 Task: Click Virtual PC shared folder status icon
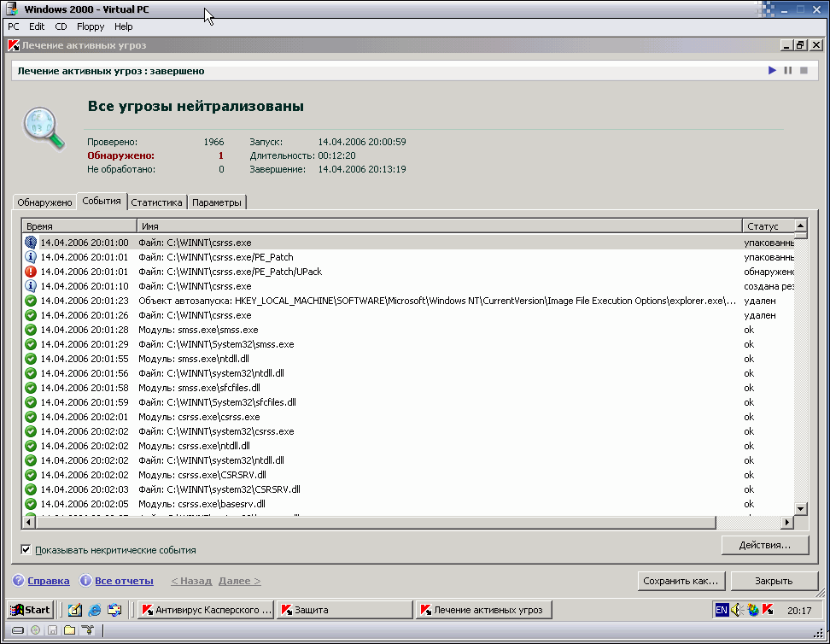[x=69, y=630]
